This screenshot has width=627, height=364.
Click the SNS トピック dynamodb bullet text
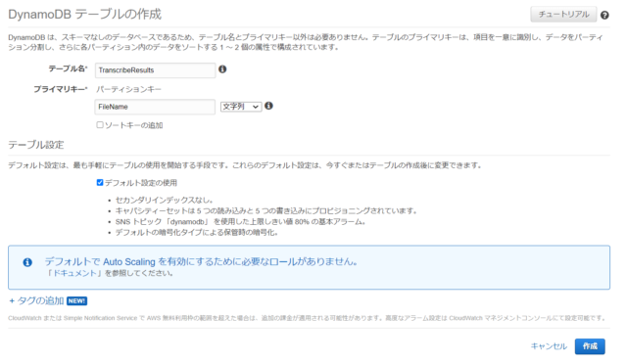[240, 222]
